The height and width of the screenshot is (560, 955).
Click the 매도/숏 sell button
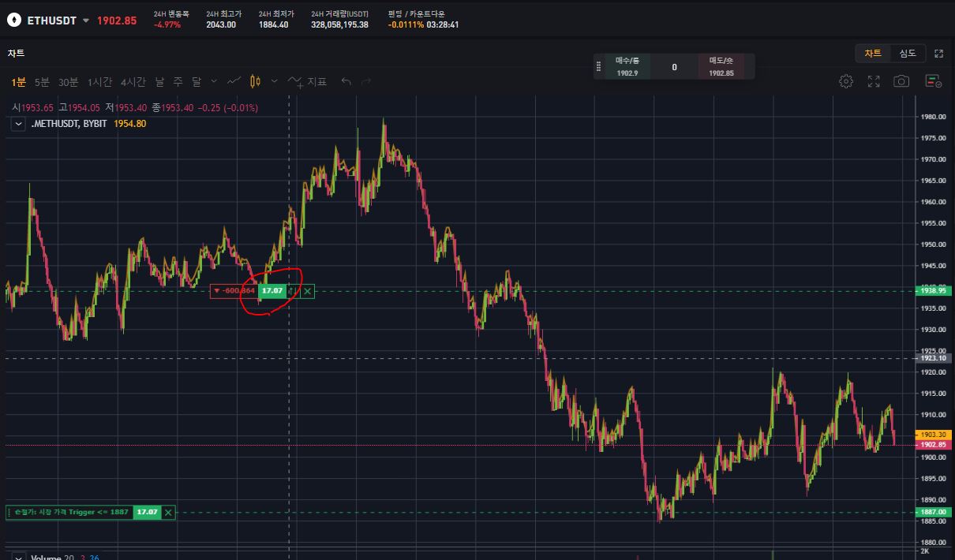[721, 67]
